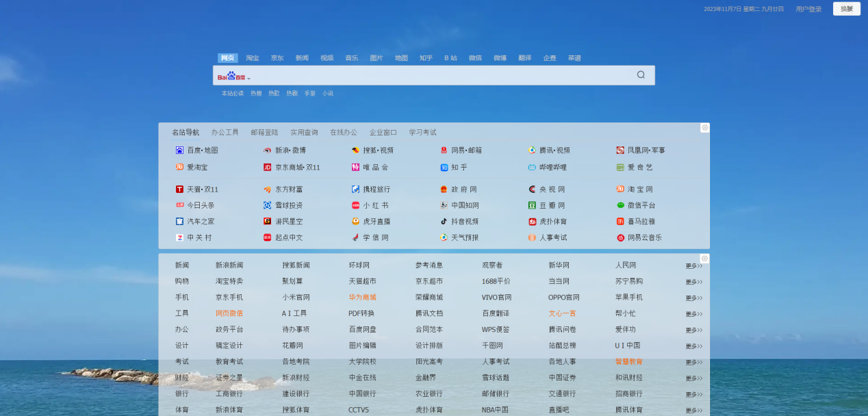The image size is (868, 416).
Task: Click the Sohu Video (搜狐•视频) icon
Action: (355, 150)
